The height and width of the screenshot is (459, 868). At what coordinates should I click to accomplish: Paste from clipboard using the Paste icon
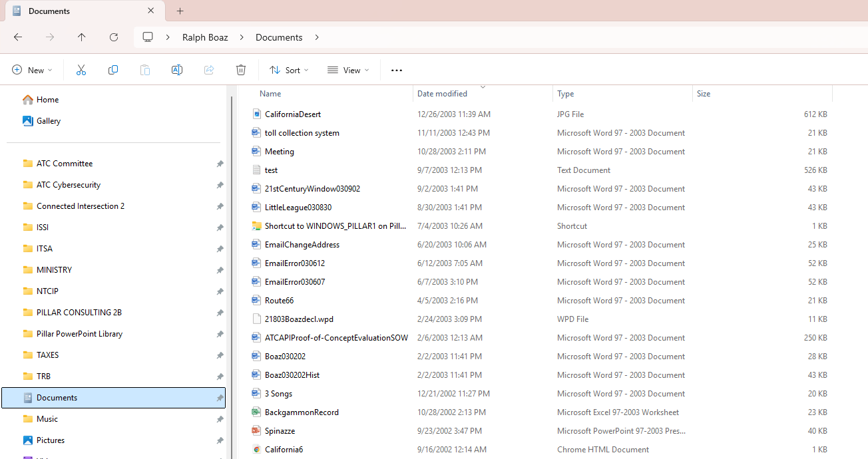point(145,70)
